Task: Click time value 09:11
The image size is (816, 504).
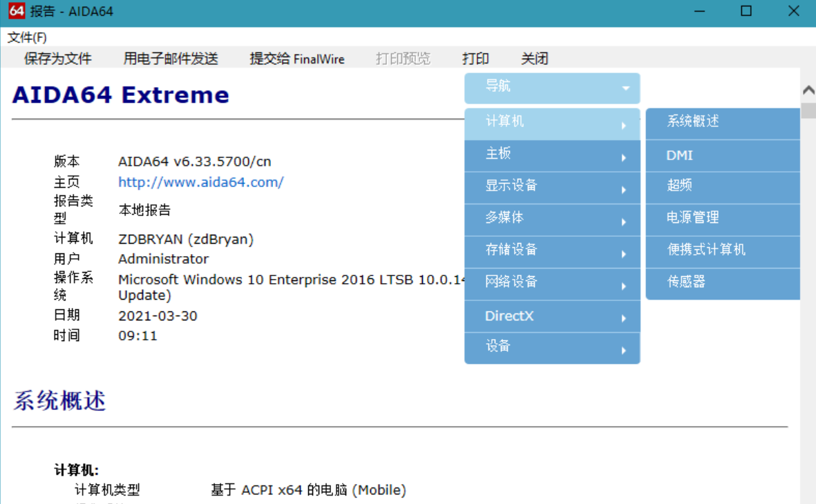Action: (138, 336)
